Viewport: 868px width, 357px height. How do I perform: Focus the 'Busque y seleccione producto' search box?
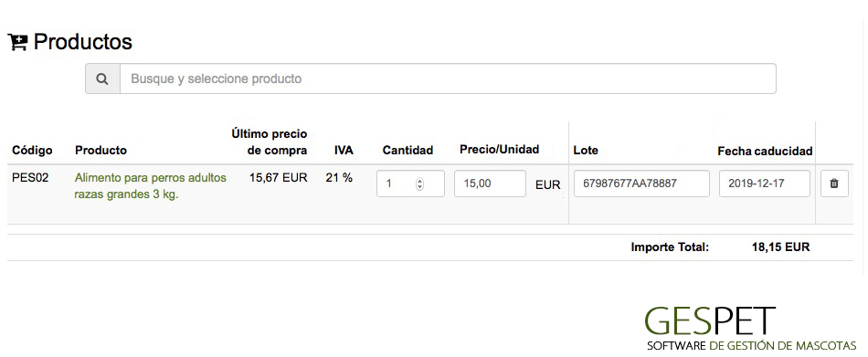point(448,79)
